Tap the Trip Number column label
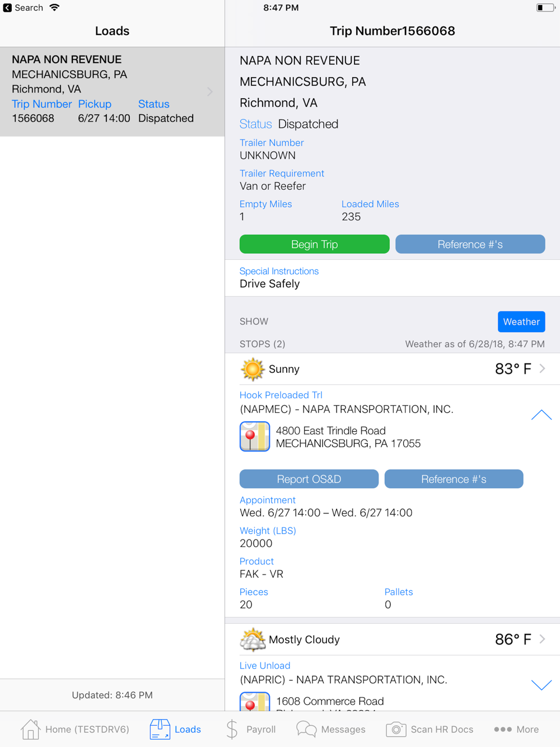The width and height of the screenshot is (560, 747). tap(42, 104)
